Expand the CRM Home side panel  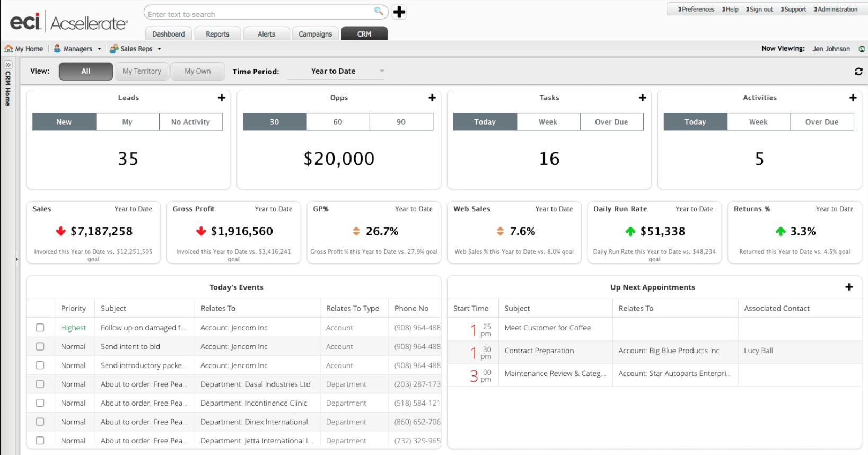8,65
